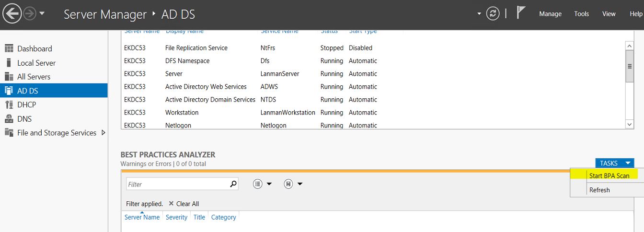Sort BPA results by Server Name
644x232 pixels.
click(142, 217)
